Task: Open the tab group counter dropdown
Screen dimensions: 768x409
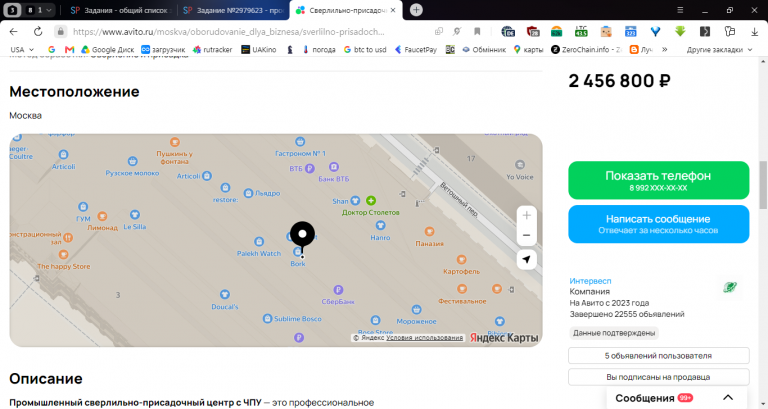Action: tap(40, 10)
